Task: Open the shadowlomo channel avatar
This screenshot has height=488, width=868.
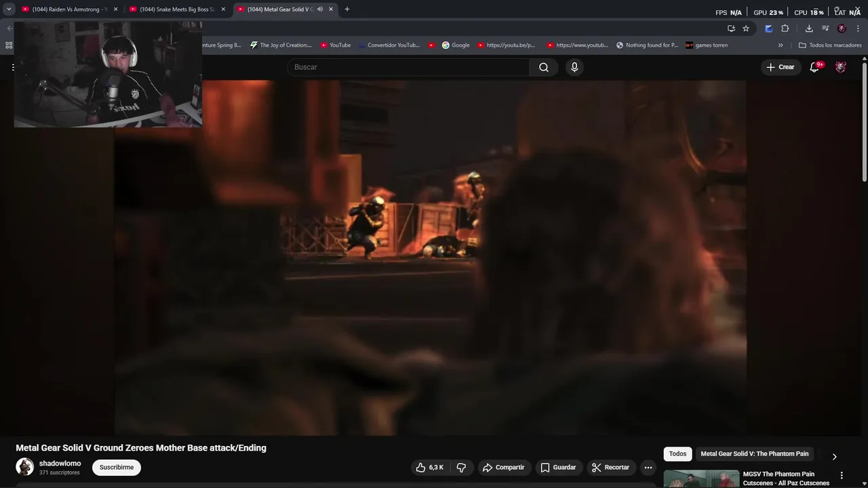Action: point(25,467)
